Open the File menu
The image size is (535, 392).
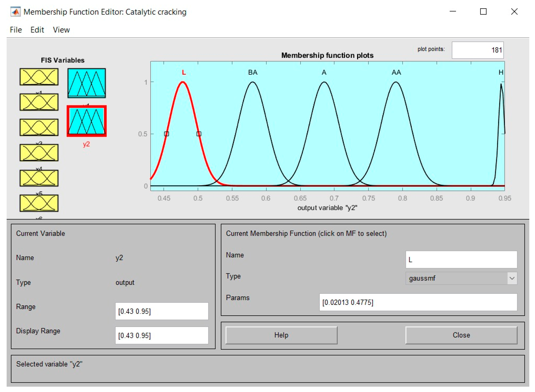pyautogui.click(x=16, y=30)
